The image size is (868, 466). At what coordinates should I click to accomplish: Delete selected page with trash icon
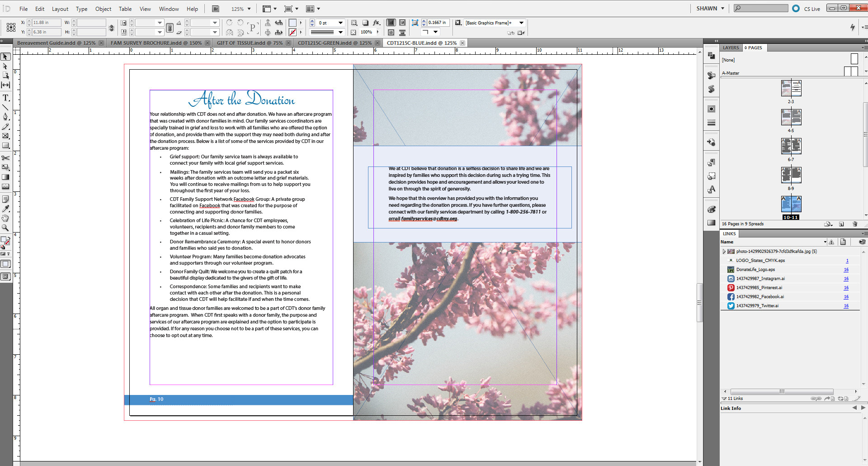854,224
